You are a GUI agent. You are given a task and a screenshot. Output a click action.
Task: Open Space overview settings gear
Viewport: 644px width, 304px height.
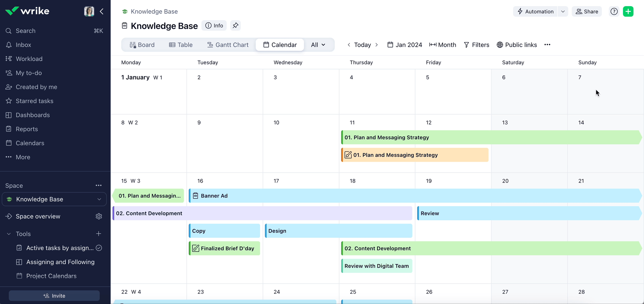click(99, 216)
